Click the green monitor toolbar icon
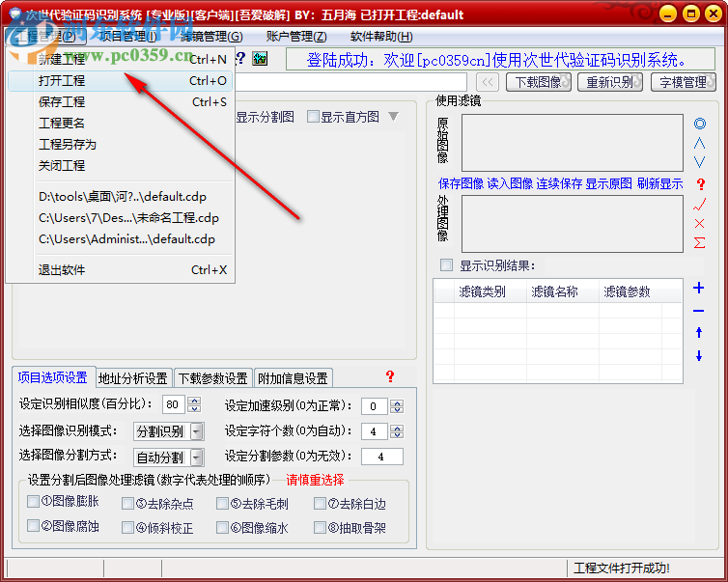728x582 pixels. (260, 59)
